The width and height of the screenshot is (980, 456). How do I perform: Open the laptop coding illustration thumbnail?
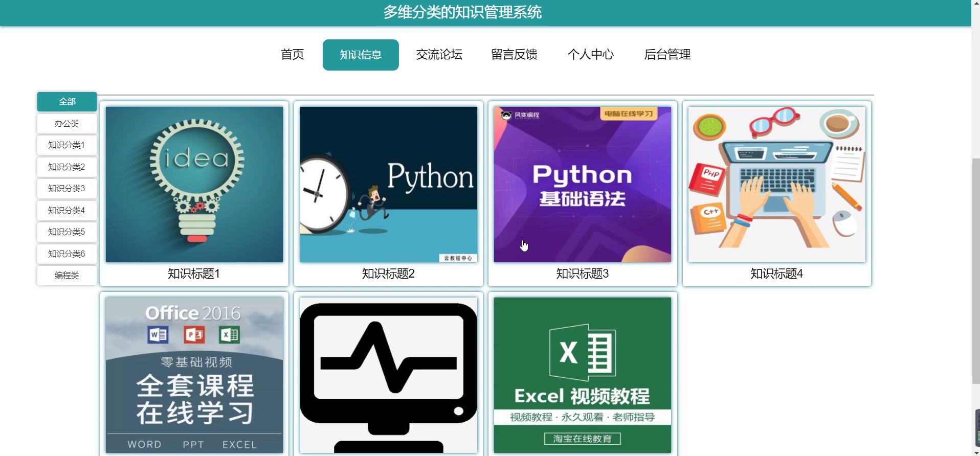777,185
